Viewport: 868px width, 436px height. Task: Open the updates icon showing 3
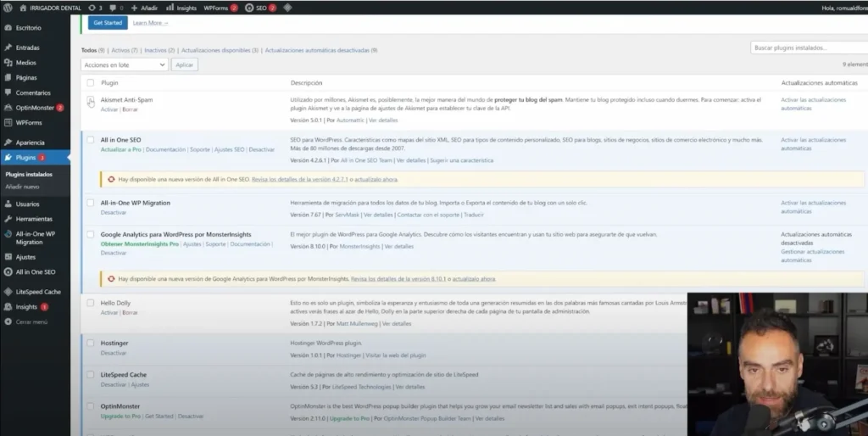[x=92, y=8]
